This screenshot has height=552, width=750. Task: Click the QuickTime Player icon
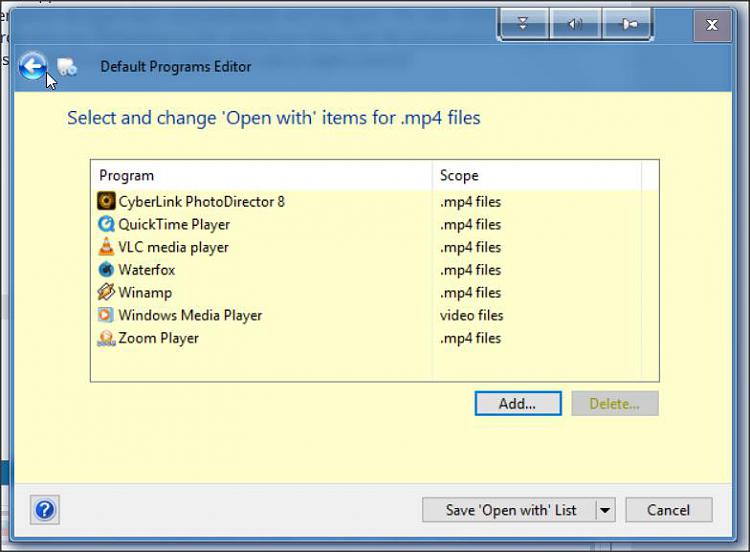click(106, 224)
